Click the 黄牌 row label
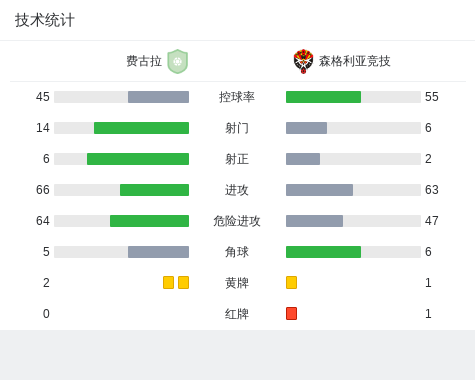 coord(237,283)
